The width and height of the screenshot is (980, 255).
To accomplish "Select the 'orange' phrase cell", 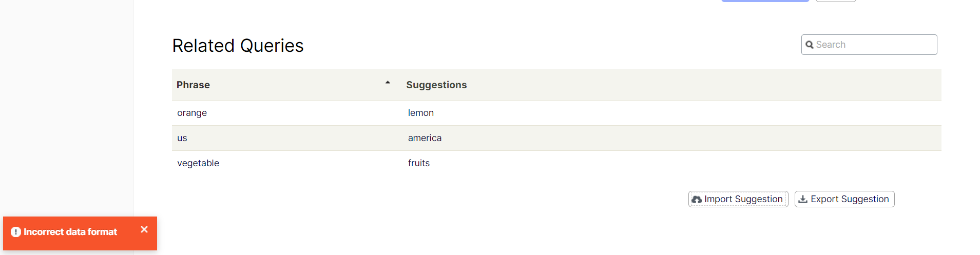I will click(x=192, y=113).
